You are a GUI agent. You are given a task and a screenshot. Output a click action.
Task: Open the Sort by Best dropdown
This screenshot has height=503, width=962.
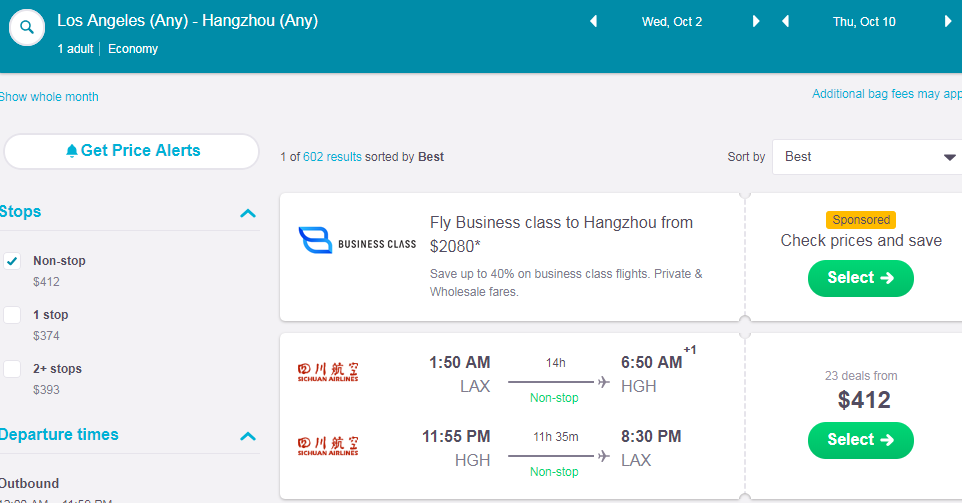[866, 157]
